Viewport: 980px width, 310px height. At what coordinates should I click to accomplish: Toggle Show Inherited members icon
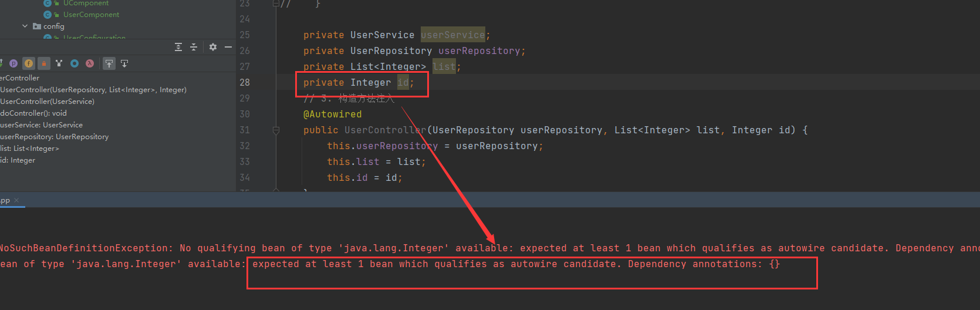click(59, 63)
